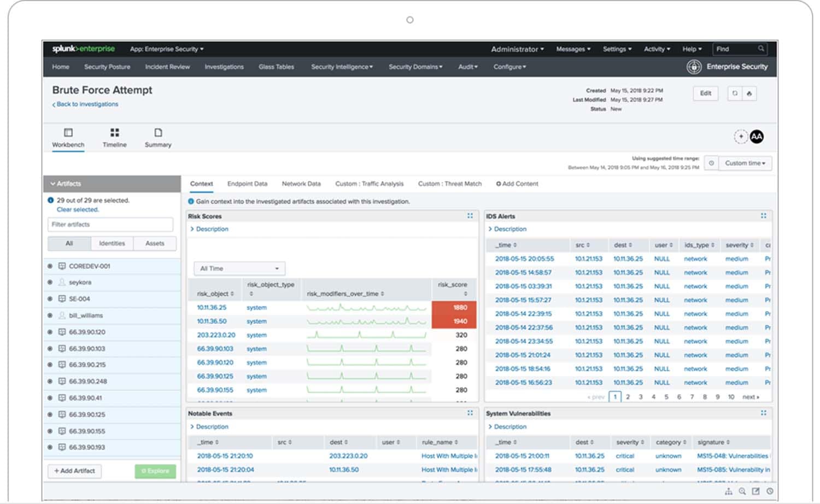The width and height of the screenshot is (820, 504).
Task: Click the green Explore button
Action: tap(155, 471)
